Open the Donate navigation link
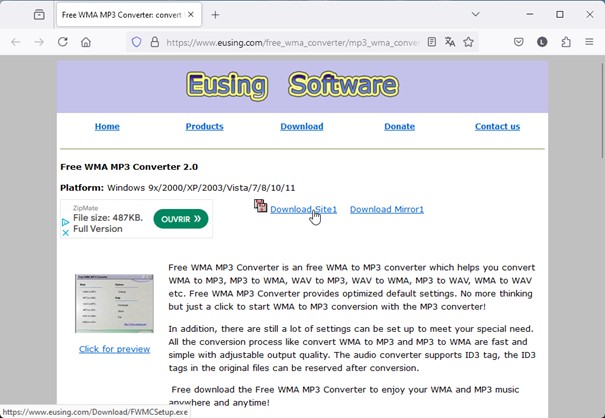The height and width of the screenshot is (418, 605). 399,126
